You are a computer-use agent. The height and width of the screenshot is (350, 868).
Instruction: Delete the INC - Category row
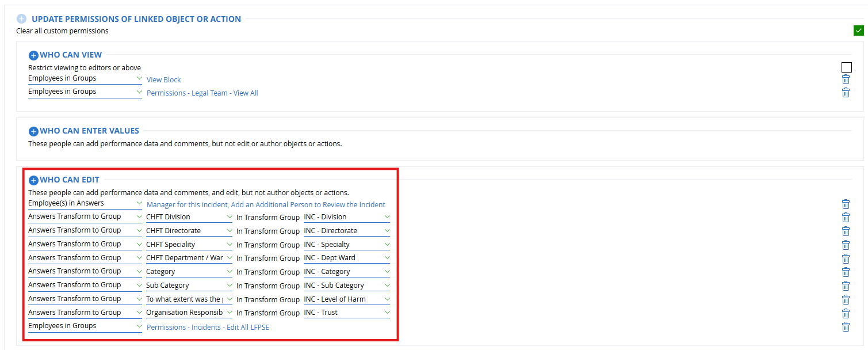coord(846,272)
